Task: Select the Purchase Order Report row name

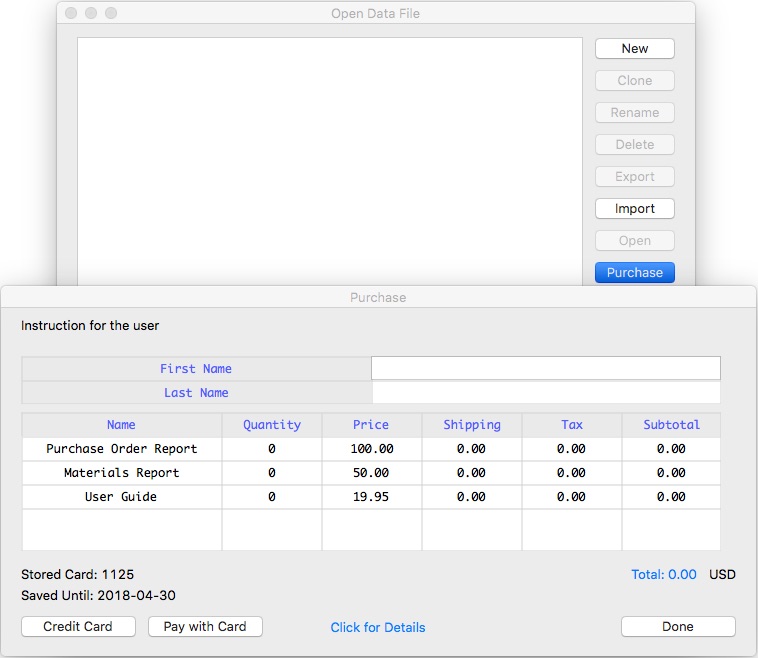Action: 121,449
